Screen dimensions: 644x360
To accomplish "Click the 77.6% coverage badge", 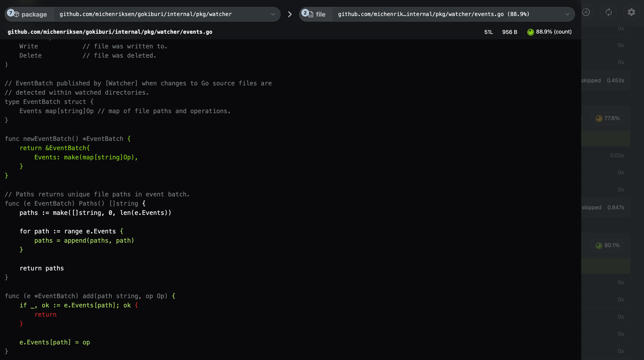I will 607,118.
